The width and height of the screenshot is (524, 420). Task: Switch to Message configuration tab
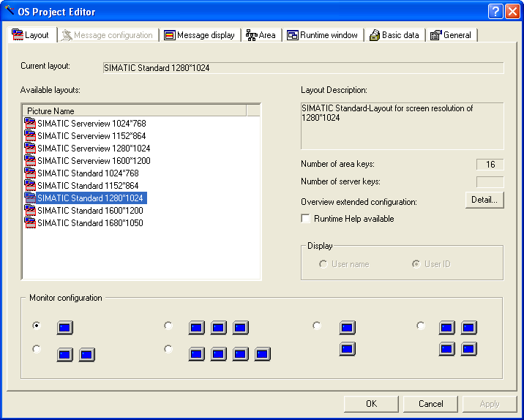click(x=108, y=35)
